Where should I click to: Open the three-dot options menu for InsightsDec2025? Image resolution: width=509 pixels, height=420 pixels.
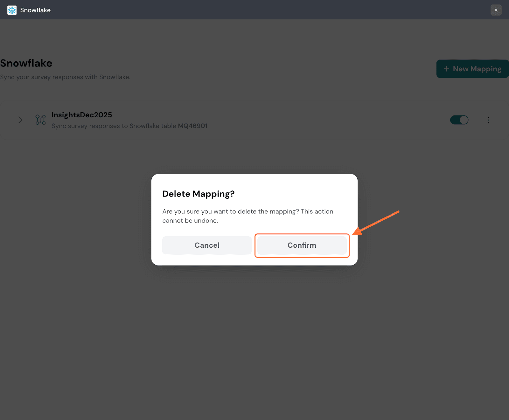pyautogui.click(x=488, y=120)
